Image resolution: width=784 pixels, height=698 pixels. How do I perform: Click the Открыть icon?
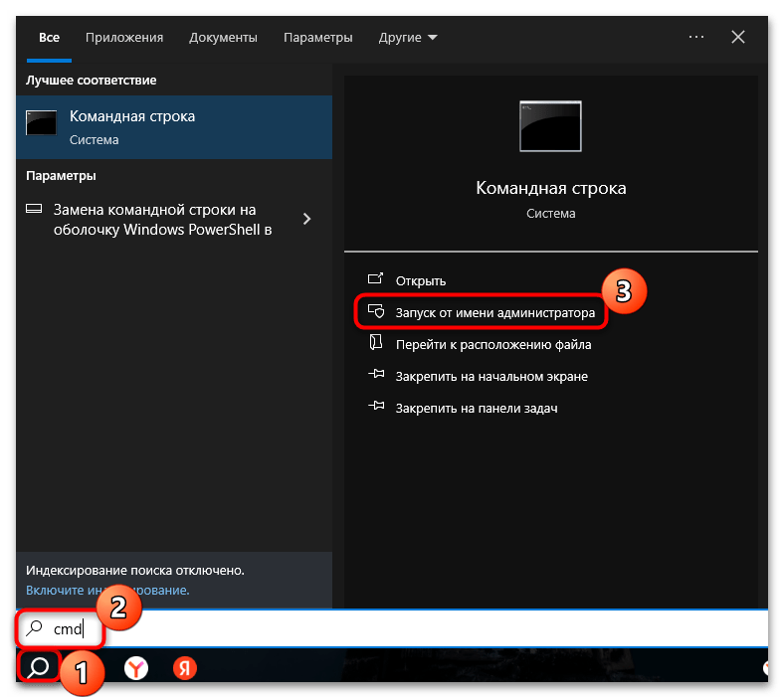click(x=375, y=278)
